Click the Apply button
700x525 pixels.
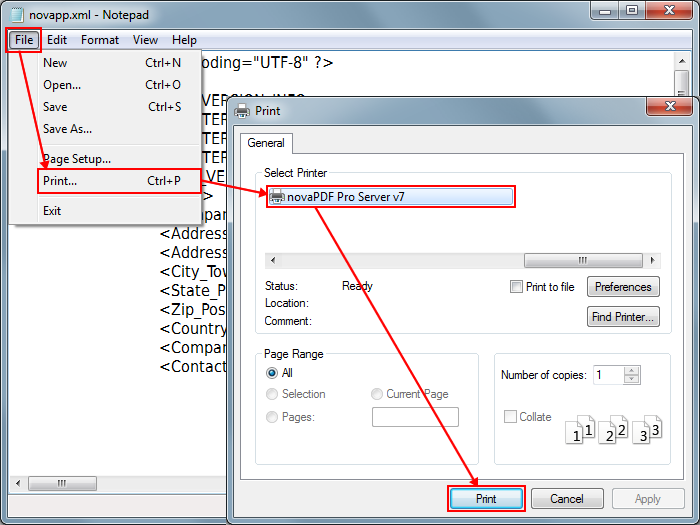pyautogui.click(x=648, y=499)
